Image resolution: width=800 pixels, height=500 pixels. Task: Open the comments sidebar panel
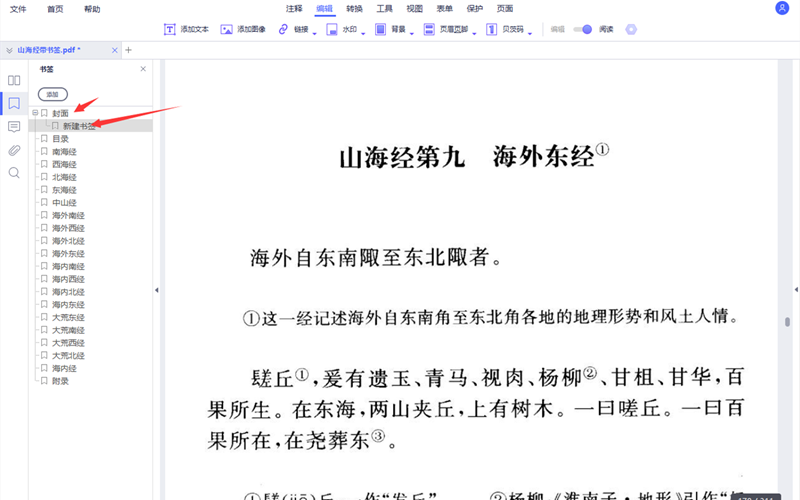pos(14,127)
